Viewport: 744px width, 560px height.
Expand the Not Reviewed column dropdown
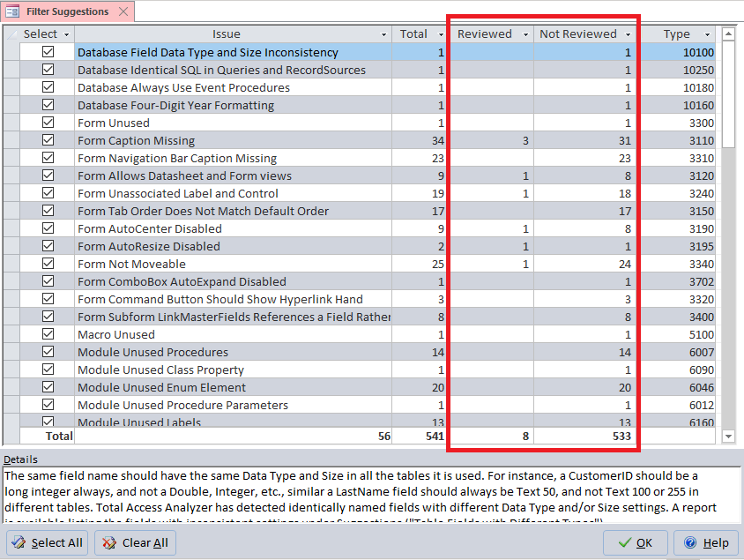tap(629, 34)
